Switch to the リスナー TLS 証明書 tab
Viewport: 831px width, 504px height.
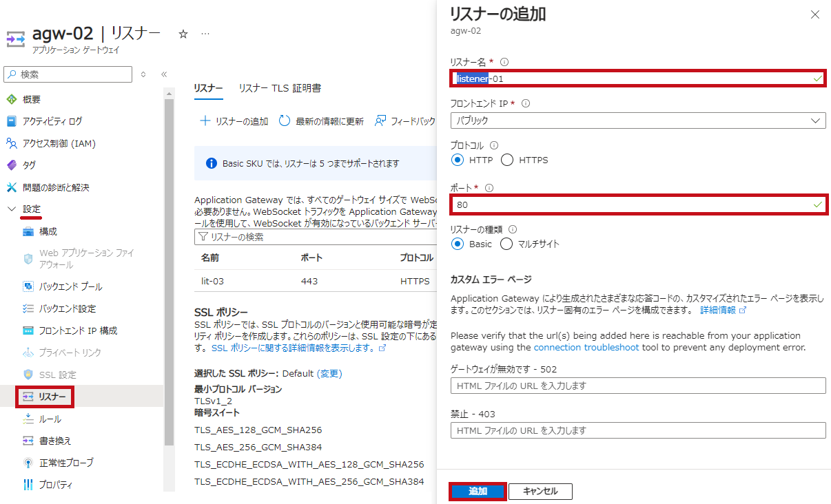tap(280, 88)
